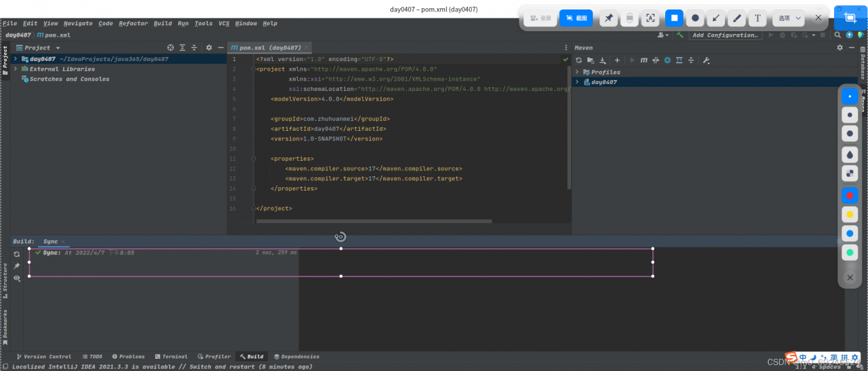Expand the day0407 project tree node
868x371 pixels.
pos(15,59)
